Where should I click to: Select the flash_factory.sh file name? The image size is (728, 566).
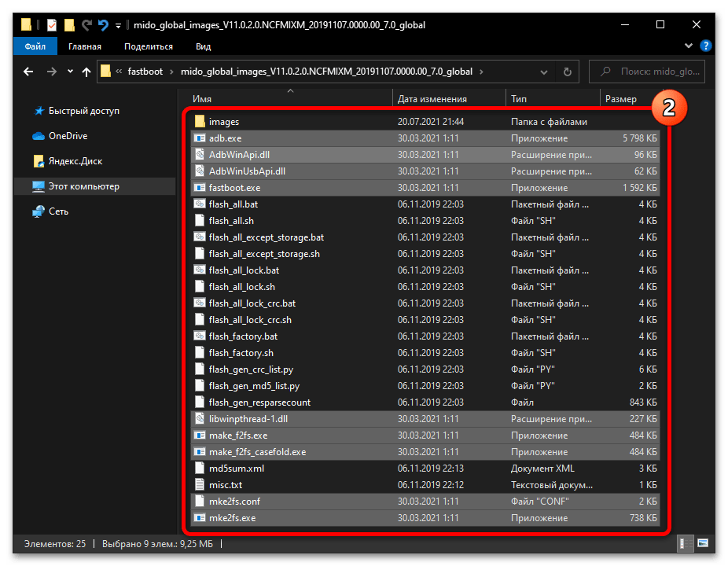coord(241,353)
